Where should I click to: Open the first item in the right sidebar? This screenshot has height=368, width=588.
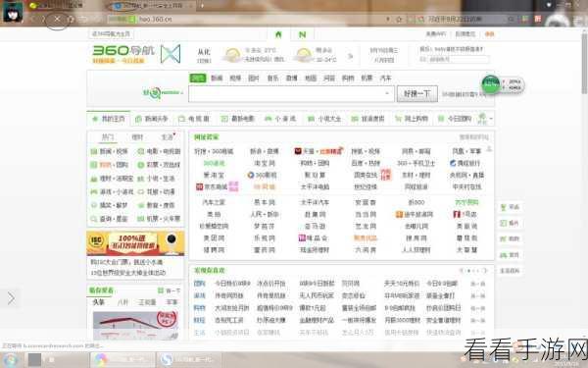(510, 207)
